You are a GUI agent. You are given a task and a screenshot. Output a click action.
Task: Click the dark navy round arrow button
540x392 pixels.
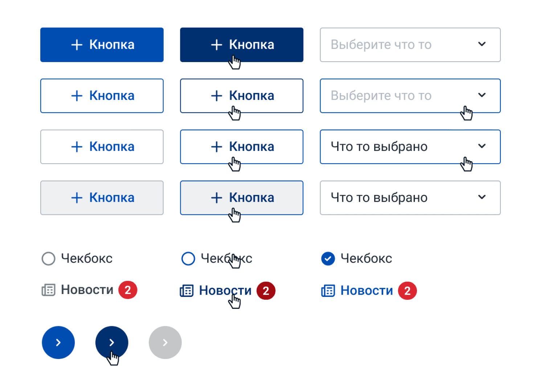112,342
